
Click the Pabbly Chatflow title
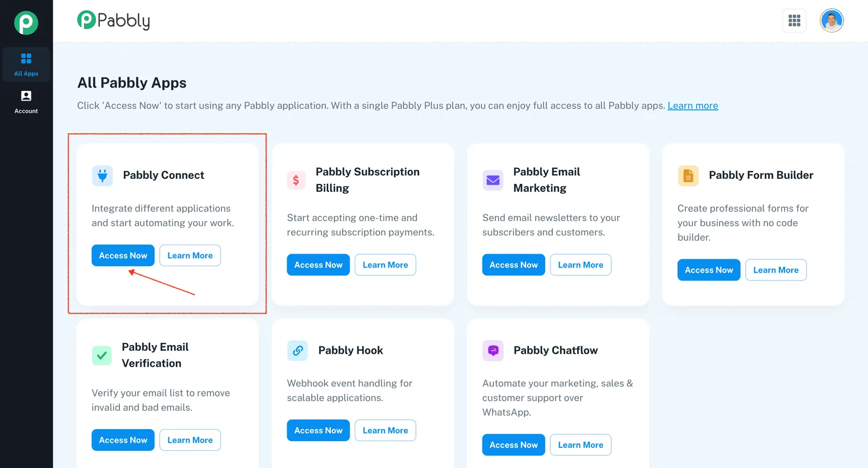tap(556, 350)
